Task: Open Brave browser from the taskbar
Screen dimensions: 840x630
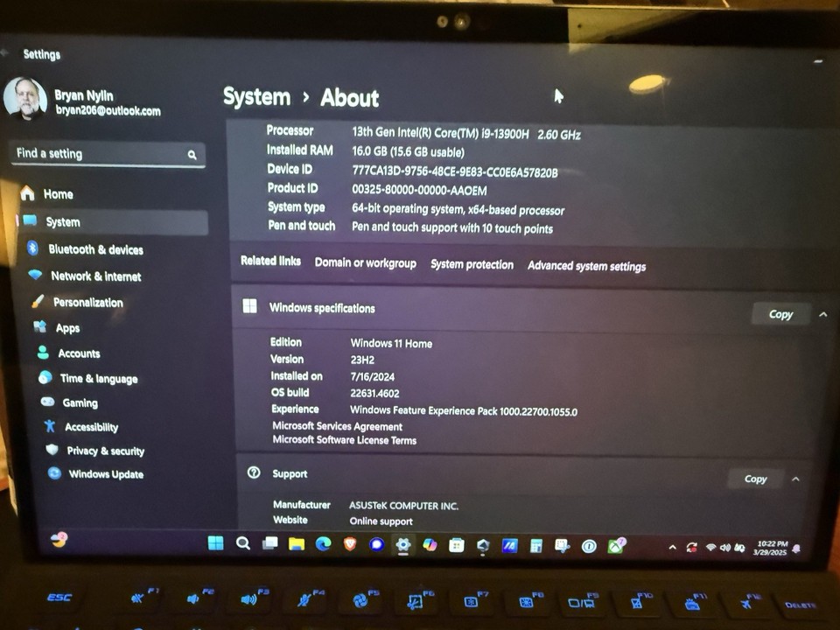Action: coord(350,544)
